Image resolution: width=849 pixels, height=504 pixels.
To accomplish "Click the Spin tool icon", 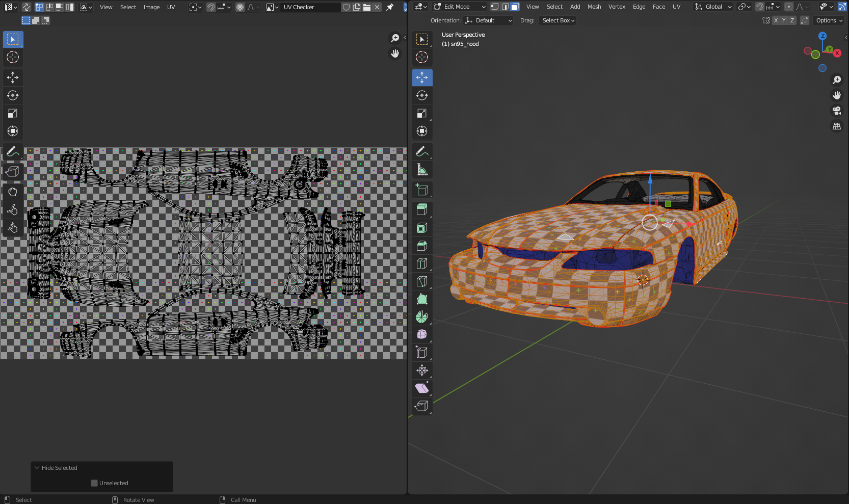I will click(x=422, y=317).
